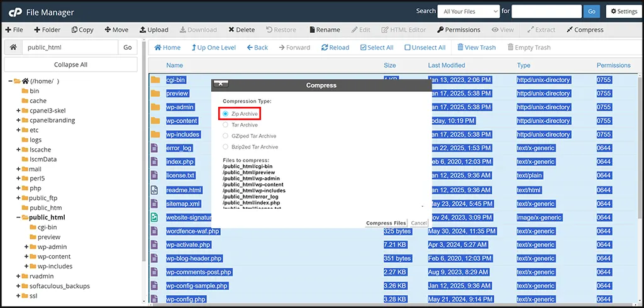Select the GZiped Tar Archive option
Screen dimensions: 644x308
[x=225, y=136]
